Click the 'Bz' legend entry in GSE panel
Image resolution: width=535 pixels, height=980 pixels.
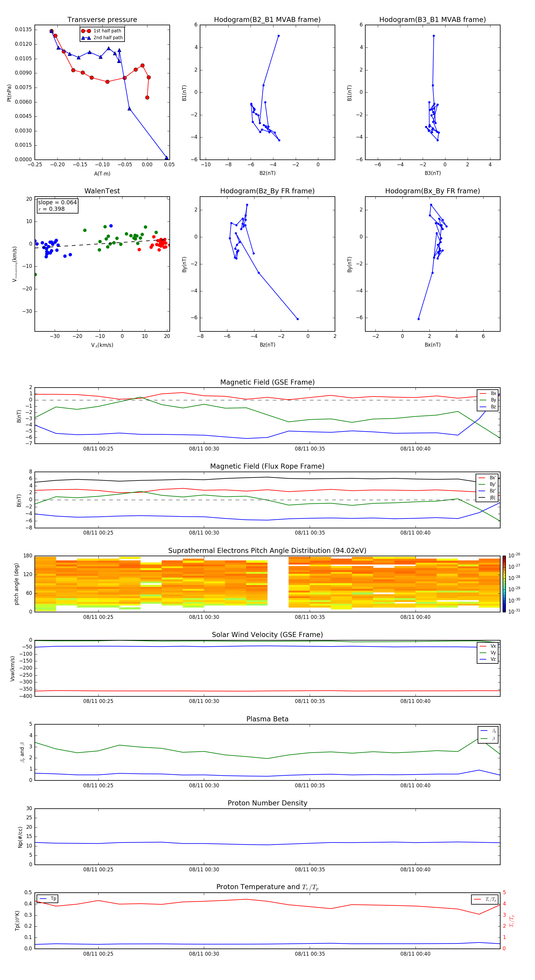[488, 407]
